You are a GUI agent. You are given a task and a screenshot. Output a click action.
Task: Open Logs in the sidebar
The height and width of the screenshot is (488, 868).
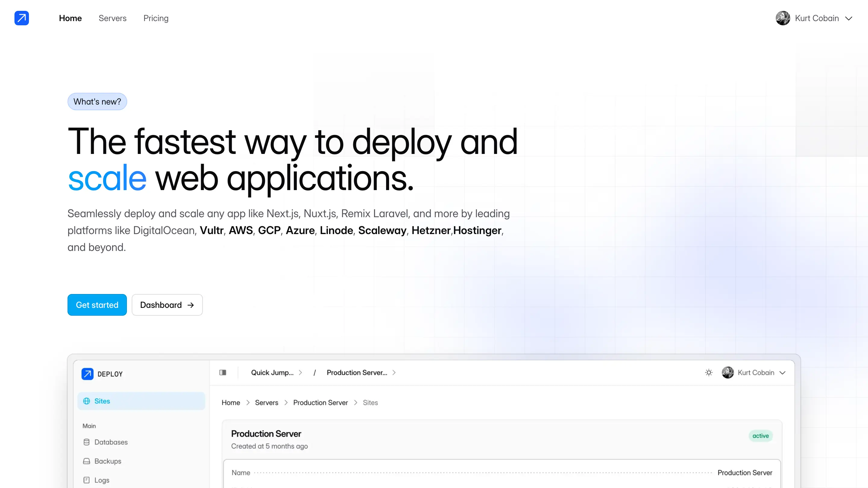[102, 480]
